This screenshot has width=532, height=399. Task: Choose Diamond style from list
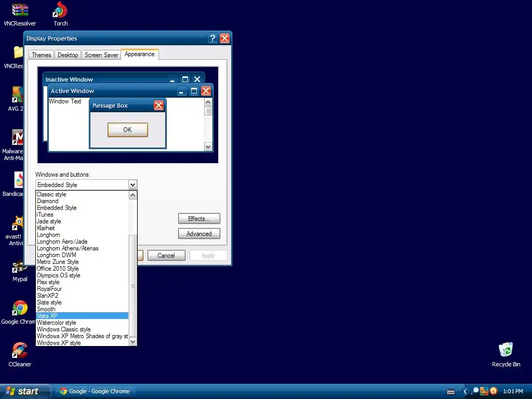(x=82, y=201)
